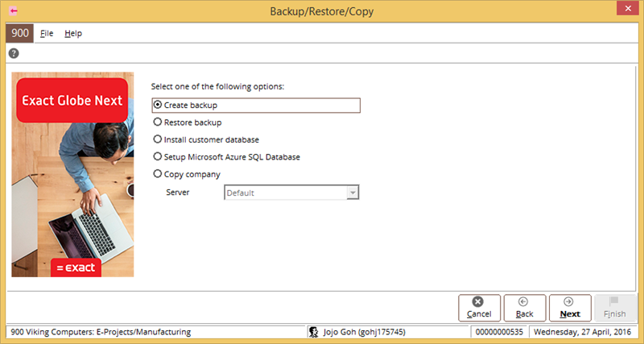The height and width of the screenshot is (344, 644).
Task: Click the pink back arrow icon in title bar
Action: [x=14, y=10]
